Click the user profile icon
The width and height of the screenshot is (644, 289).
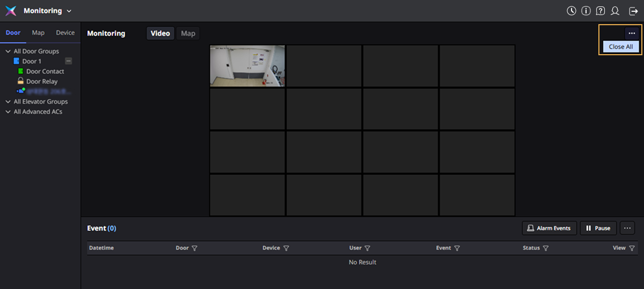[616, 11]
